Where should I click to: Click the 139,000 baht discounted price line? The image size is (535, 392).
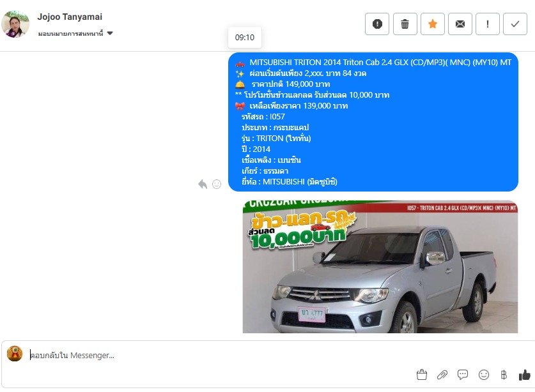[x=299, y=106]
